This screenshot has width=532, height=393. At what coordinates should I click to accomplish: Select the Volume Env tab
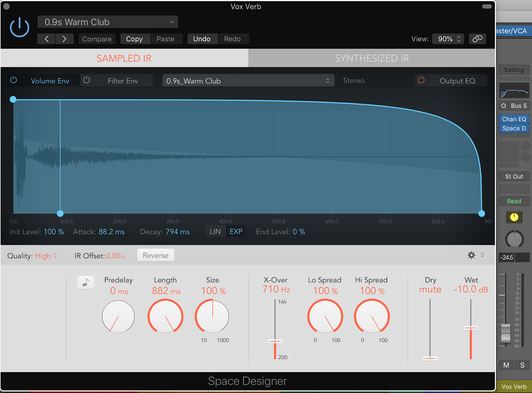pyautogui.click(x=50, y=81)
